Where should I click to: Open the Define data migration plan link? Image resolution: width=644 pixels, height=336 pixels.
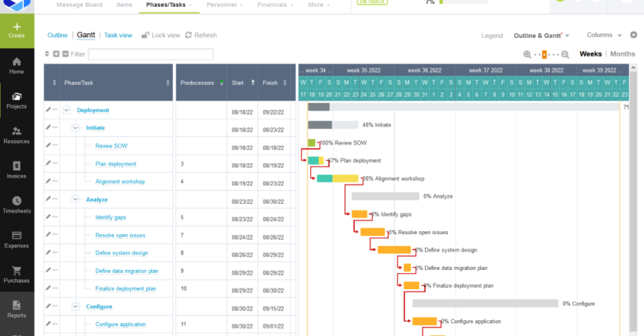tap(127, 271)
